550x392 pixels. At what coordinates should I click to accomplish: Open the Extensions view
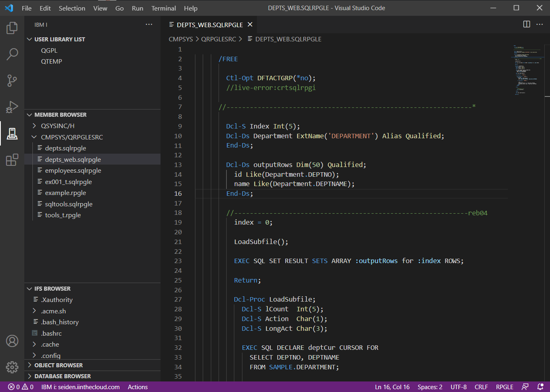pyautogui.click(x=12, y=160)
